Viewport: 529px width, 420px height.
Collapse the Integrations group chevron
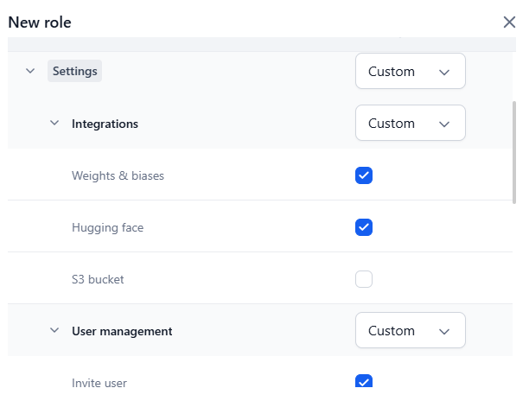(x=54, y=124)
